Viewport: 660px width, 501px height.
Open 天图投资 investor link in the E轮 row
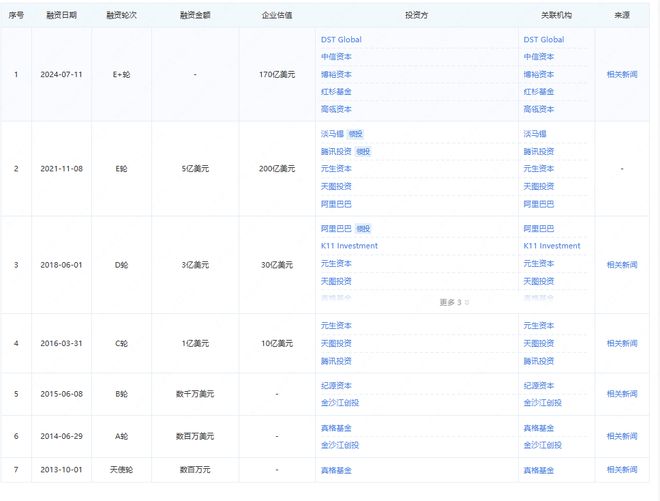point(336,187)
